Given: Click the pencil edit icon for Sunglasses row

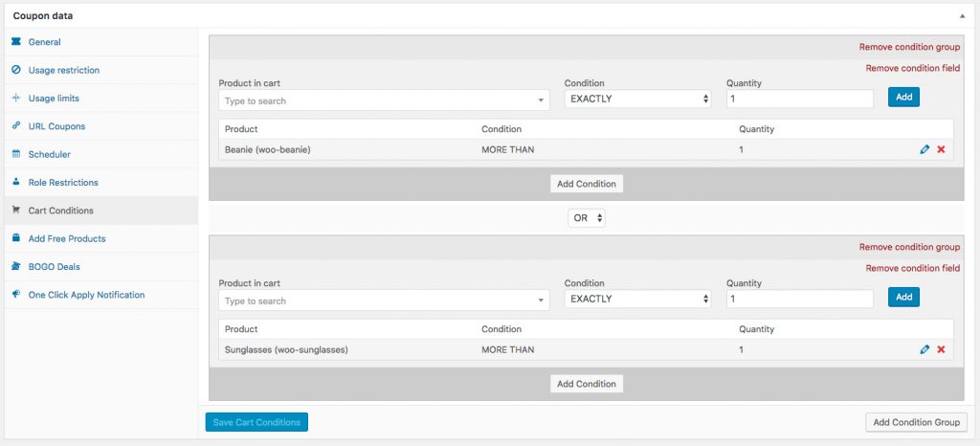Looking at the screenshot, I should (924, 350).
